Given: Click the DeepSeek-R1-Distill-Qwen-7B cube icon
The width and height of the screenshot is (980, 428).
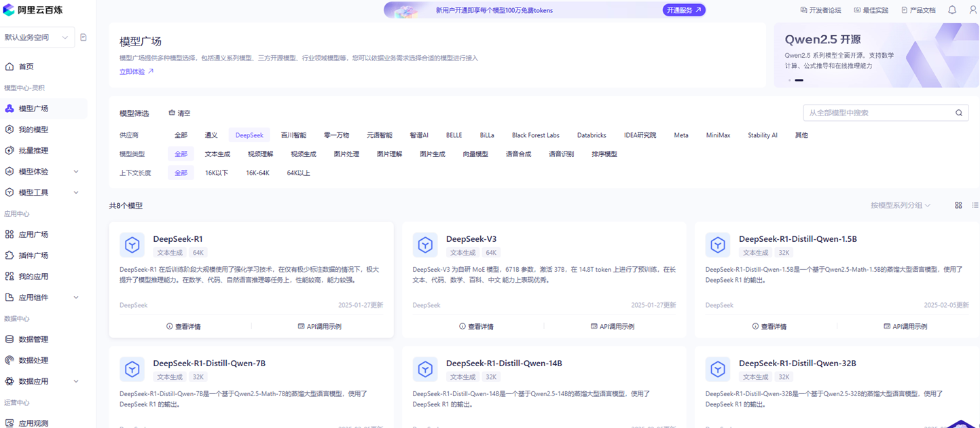Looking at the screenshot, I should 132,369.
